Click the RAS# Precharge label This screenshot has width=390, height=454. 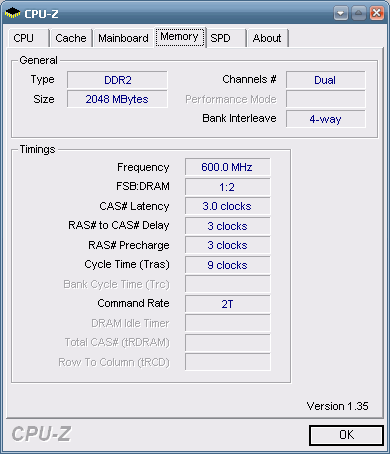129,245
